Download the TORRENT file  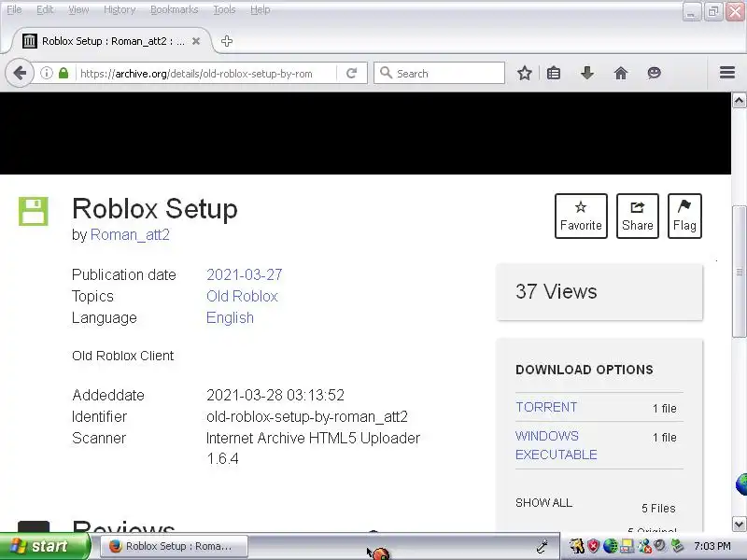(x=546, y=407)
